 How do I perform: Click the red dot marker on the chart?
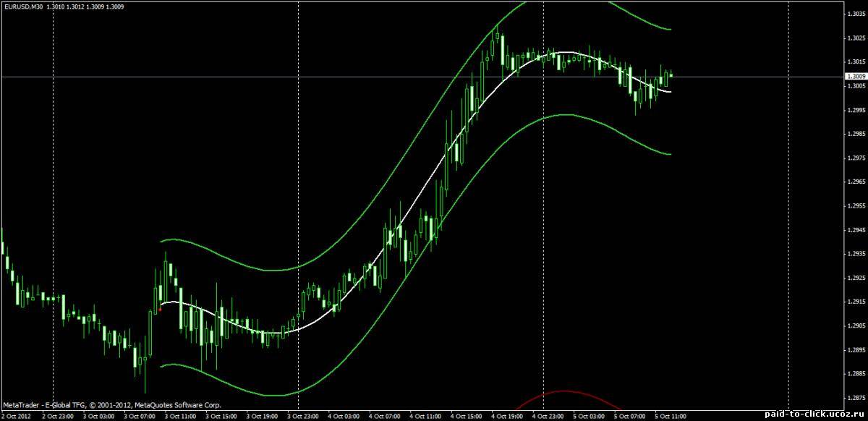[x=160, y=309]
